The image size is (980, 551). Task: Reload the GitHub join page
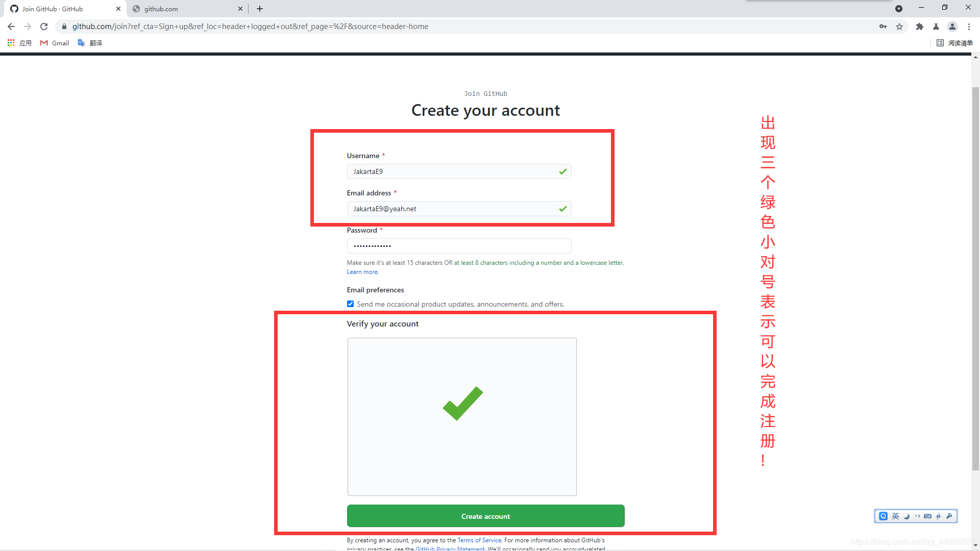(x=44, y=27)
